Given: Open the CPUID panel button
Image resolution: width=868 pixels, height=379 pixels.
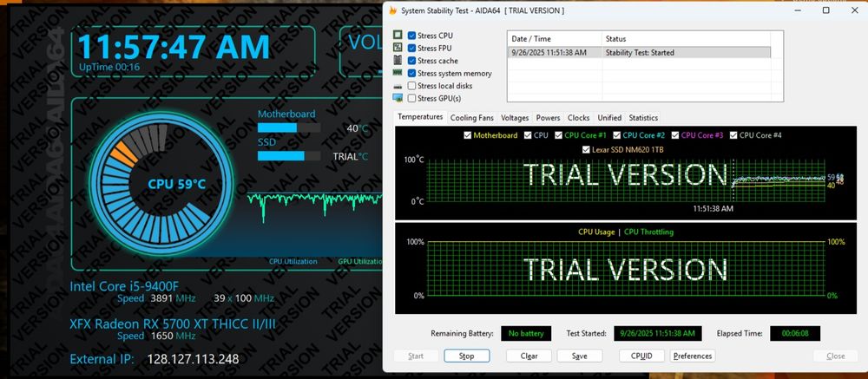Looking at the screenshot, I should point(641,356).
